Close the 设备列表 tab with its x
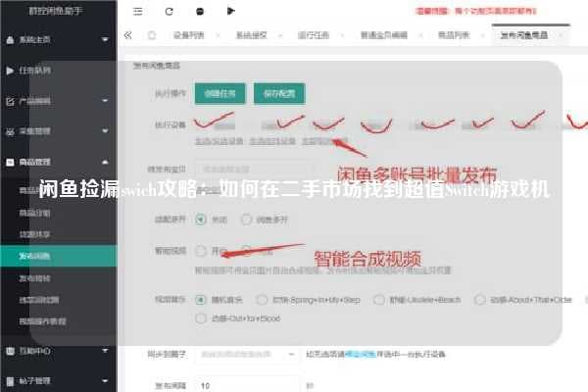 (218, 35)
